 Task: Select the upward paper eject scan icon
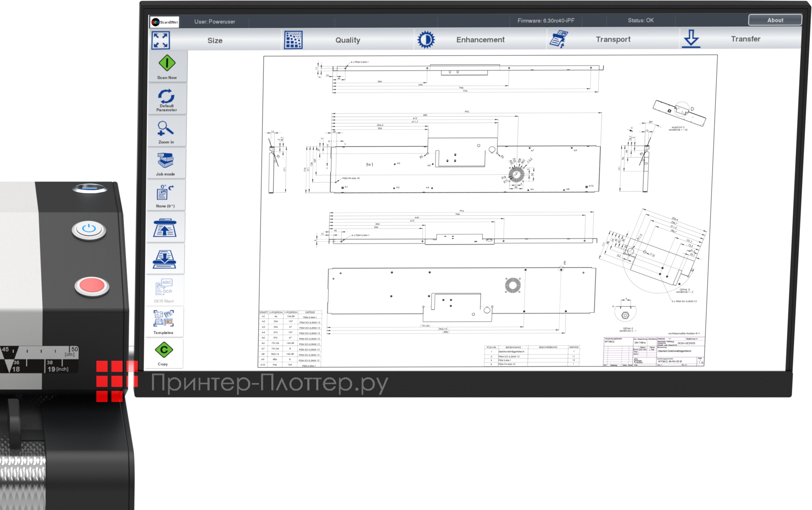pos(166,228)
